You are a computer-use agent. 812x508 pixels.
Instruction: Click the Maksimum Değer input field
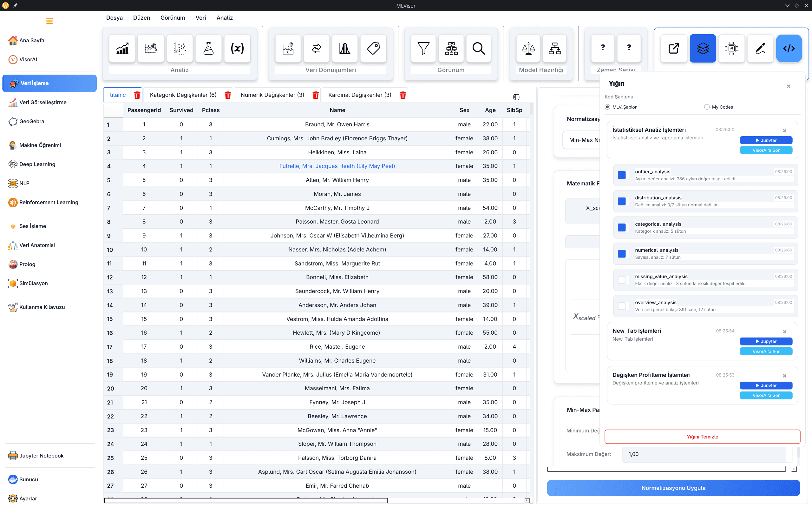pos(707,454)
